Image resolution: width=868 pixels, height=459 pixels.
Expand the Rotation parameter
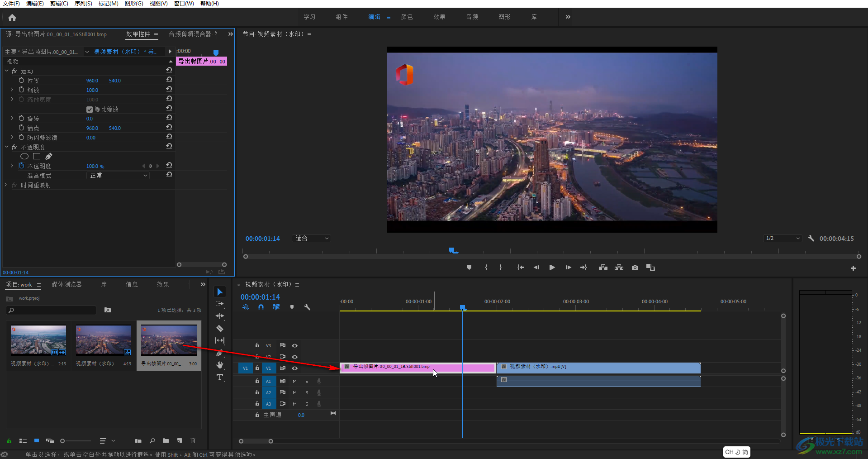click(x=12, y=118)
